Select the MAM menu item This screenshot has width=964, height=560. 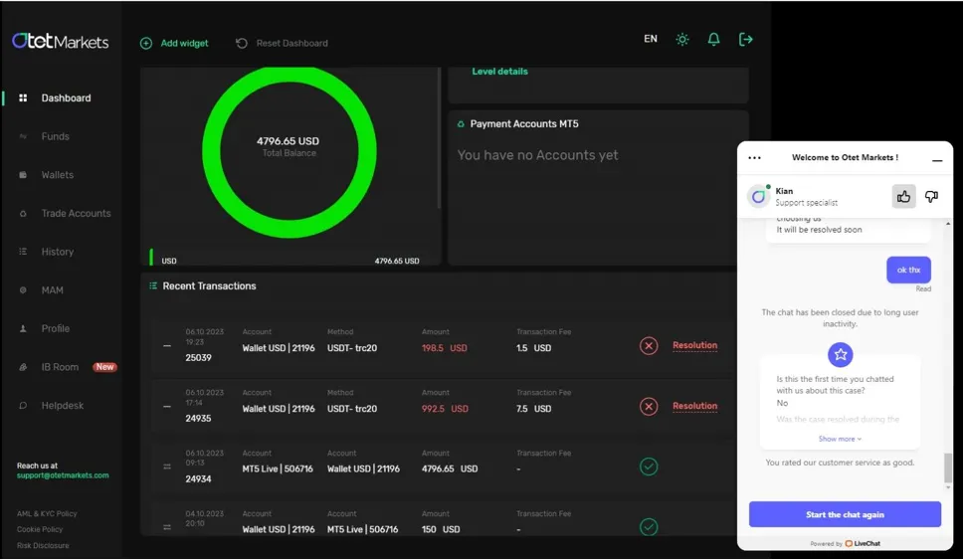click(53, 290)
